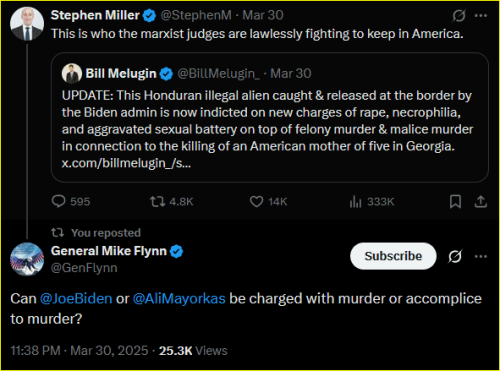Open the @GenFlynn handle
500x371 pixels.
click(x=84, y=268)
